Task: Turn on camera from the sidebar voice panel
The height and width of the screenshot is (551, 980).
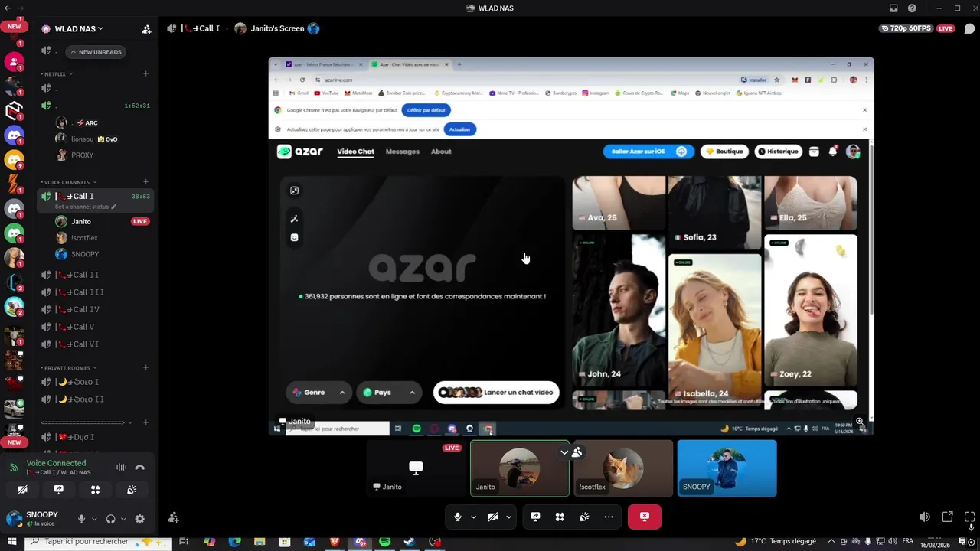Action: pos(22,490)
